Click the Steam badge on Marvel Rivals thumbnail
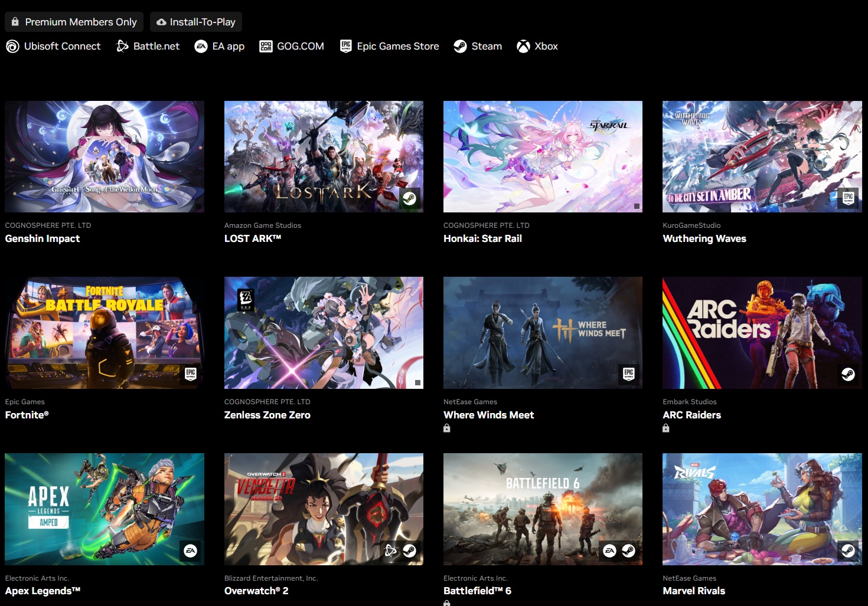 point(848,551)
